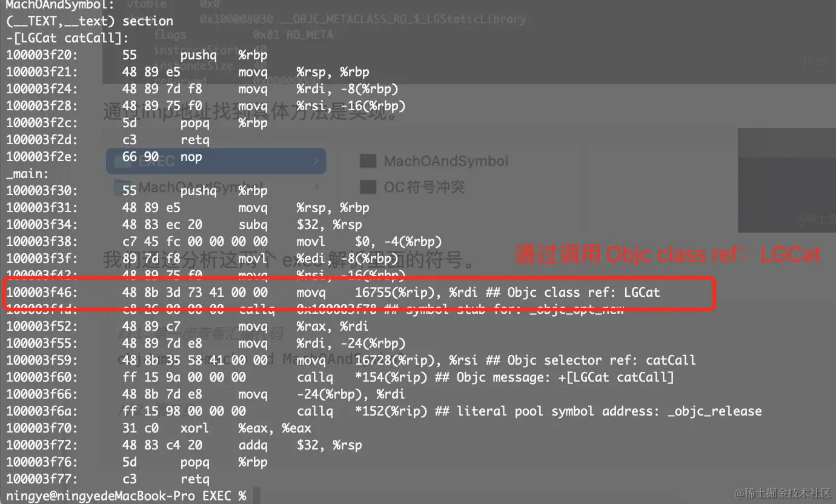Viewport: 836px width, 504px height.
Task: Click the "_objc_release" symbol text
Action: [x=715, y=411]
